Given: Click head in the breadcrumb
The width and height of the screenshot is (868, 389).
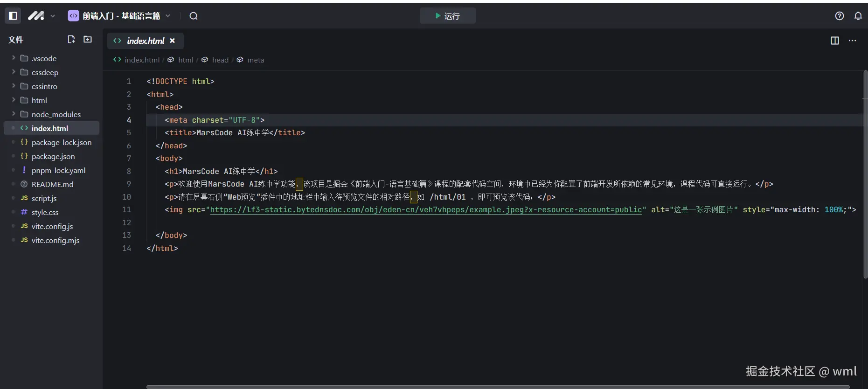Looking at the screenshot, I should (x=220, y=60).
